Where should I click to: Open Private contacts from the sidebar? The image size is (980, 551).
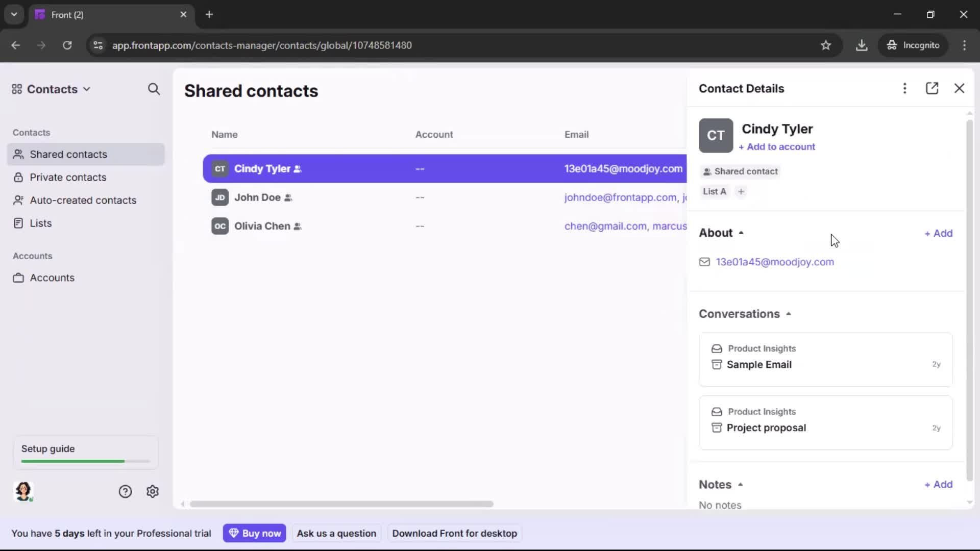tap(68, 177)
